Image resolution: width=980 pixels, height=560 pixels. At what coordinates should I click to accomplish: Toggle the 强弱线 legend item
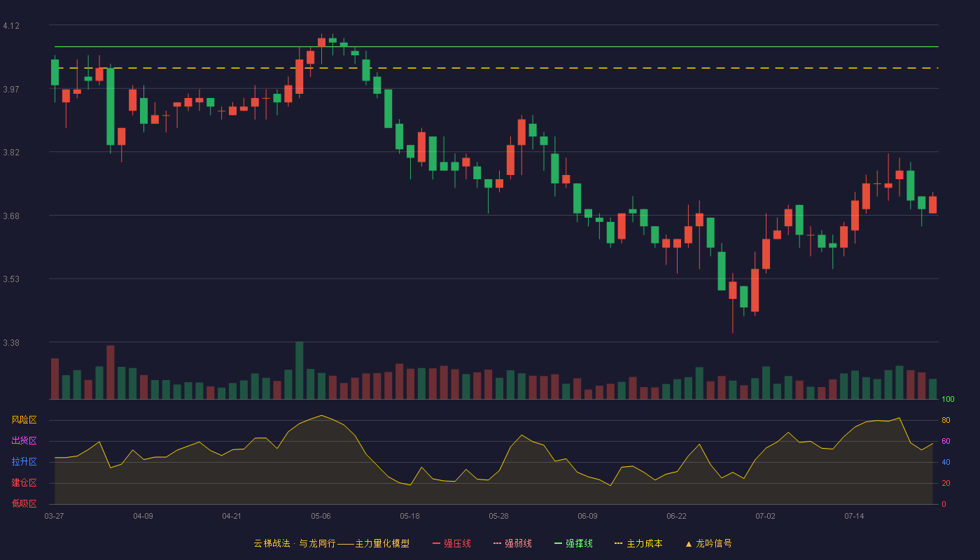(x=512, y=543)
